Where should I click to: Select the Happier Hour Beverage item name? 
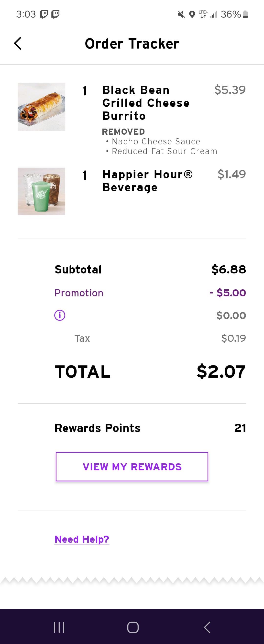click(x=147, y=181)
